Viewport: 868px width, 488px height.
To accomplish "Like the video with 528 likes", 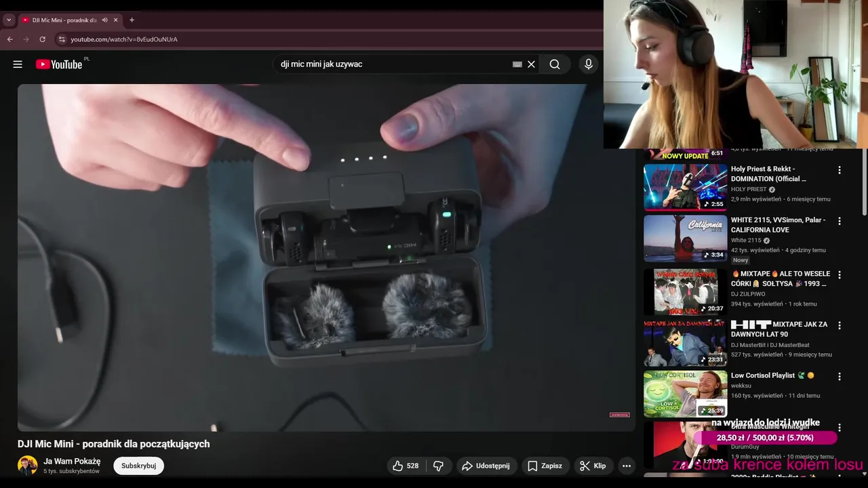I will (x=406, y=466).
